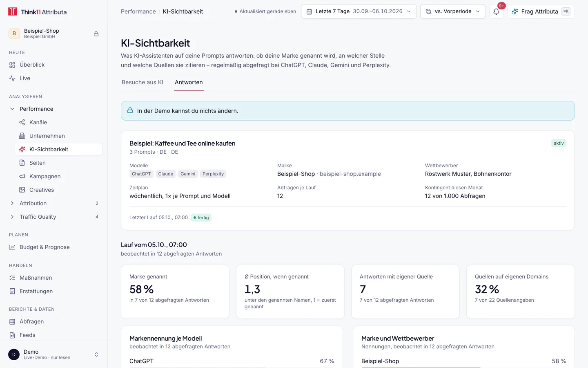The width and height of the screenshot is (588, 368).
Task: Open the Maßnahmen checklist icon
Action: tap(12, 278)
